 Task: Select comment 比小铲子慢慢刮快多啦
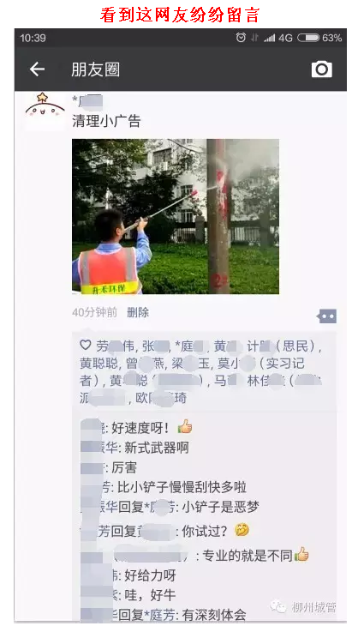point(182,487)
